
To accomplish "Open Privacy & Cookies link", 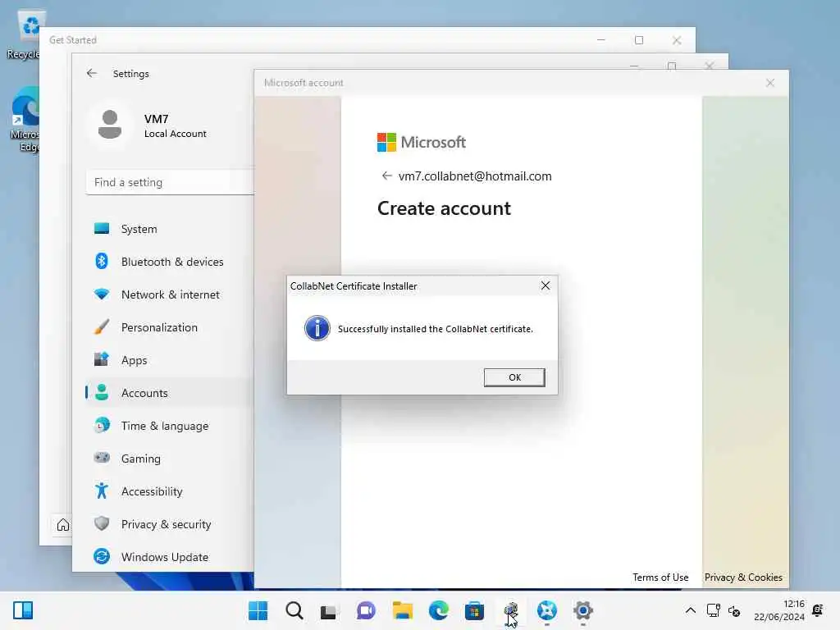I will coord(743,577).
